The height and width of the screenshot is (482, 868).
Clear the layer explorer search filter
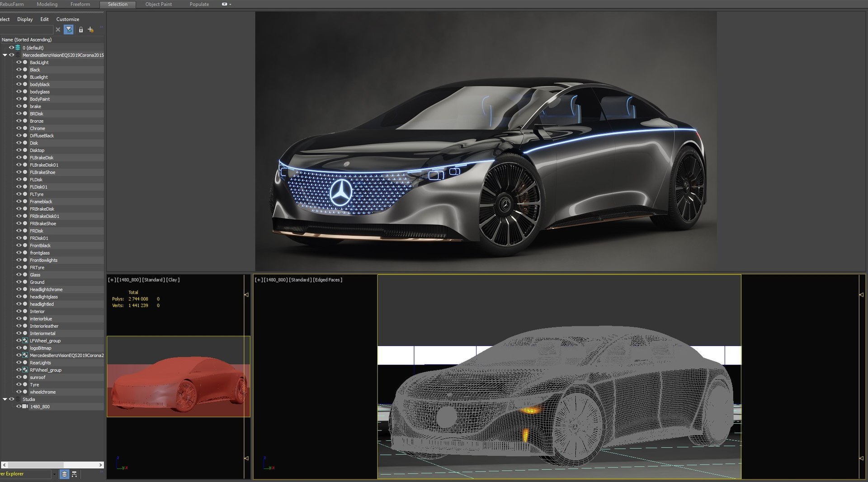coord(58,30)
